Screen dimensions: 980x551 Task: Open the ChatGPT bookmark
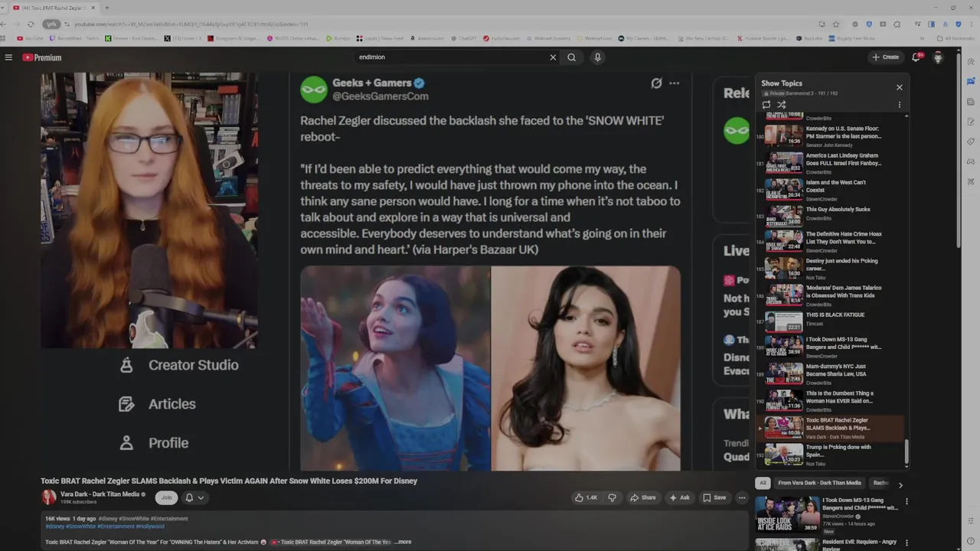[465, 38]
